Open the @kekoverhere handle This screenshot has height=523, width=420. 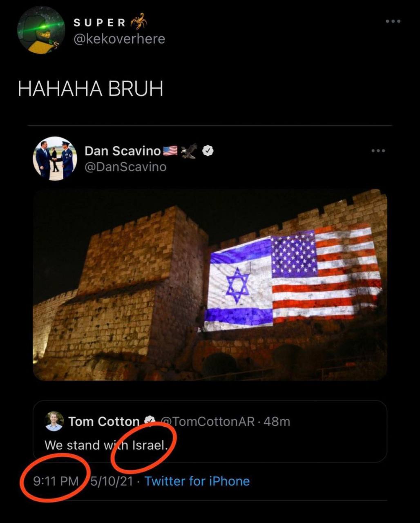tap(119, 39)
